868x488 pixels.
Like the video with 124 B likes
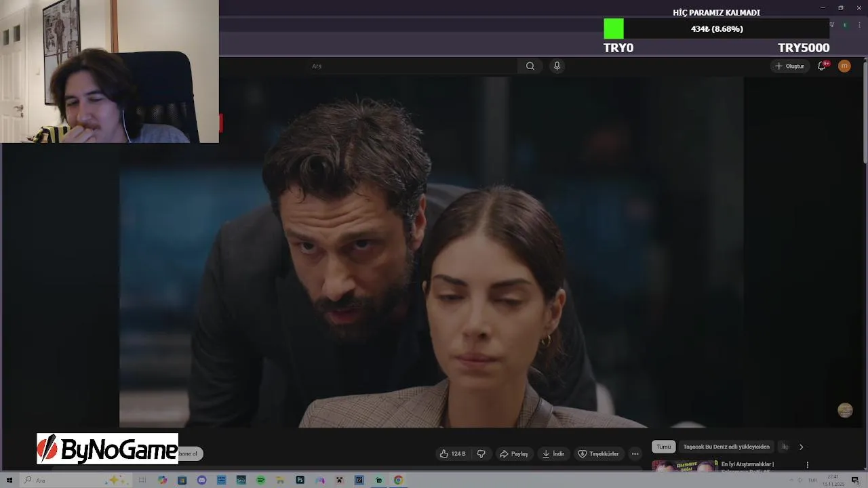point(452,453)
